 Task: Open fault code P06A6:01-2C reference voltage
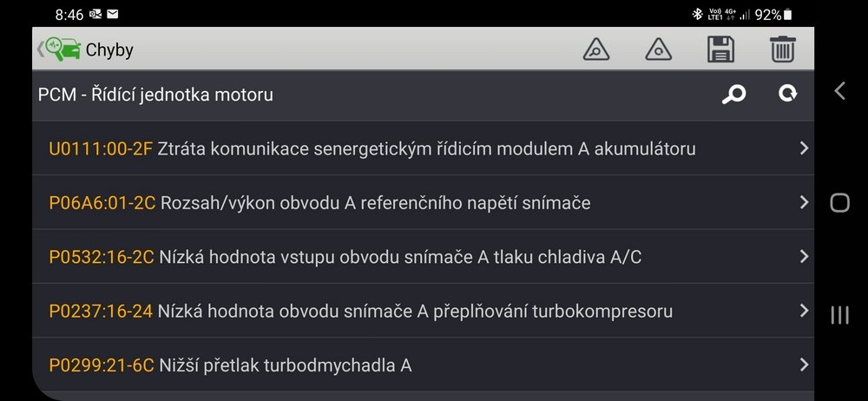coord(319,202)
